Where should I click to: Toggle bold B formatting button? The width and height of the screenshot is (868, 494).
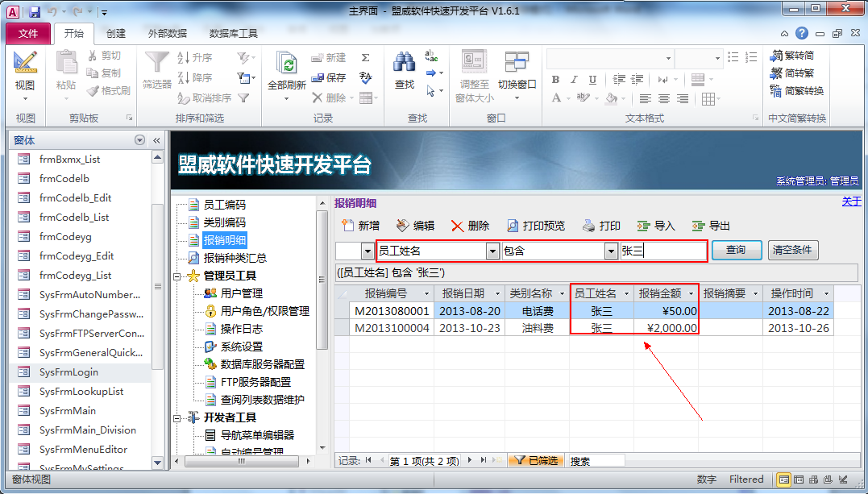click(556, 80)
